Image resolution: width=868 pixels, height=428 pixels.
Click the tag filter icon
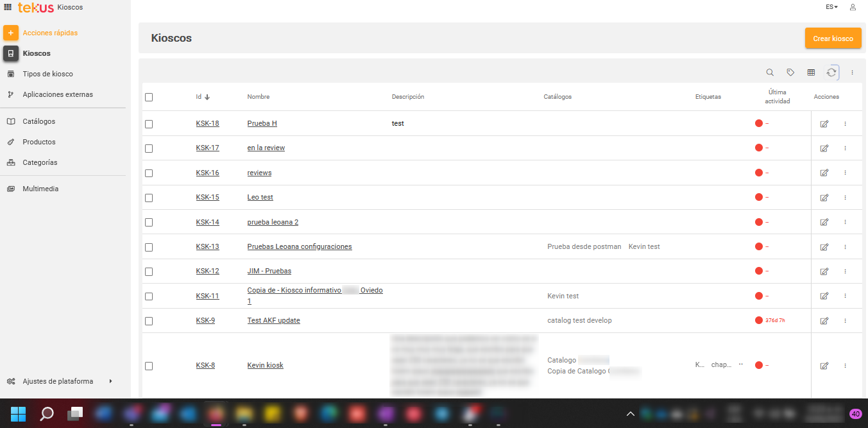click(x=790, y=73)
